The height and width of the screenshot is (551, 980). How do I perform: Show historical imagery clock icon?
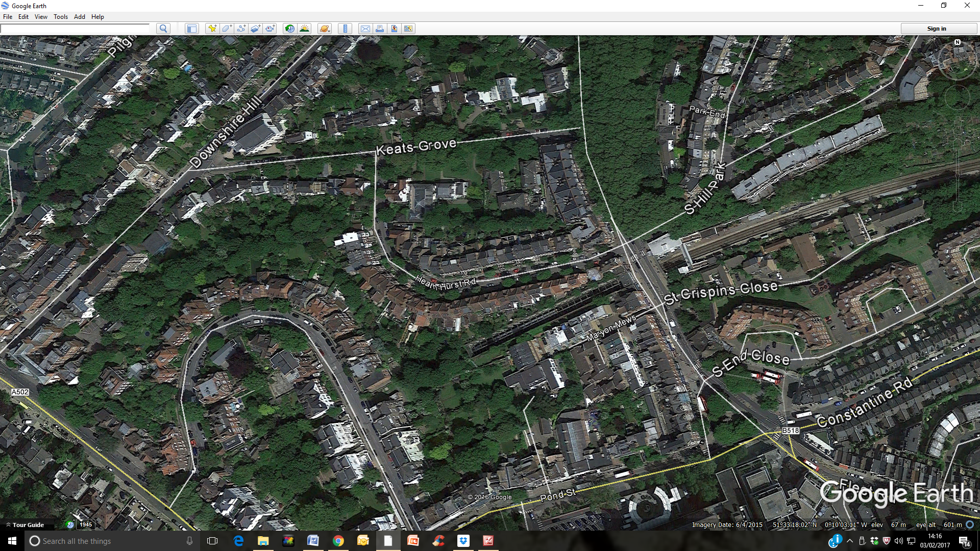click(x=290, y=29)
